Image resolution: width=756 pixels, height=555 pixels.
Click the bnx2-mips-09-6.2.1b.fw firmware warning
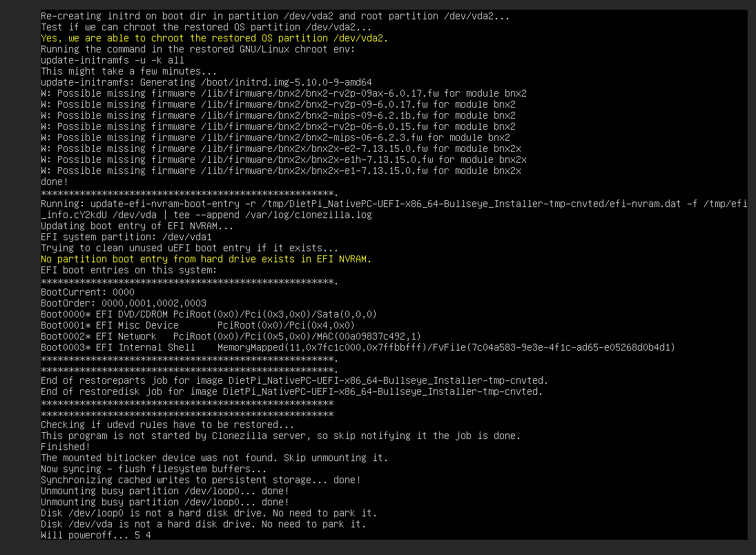(x=278, y=115)
